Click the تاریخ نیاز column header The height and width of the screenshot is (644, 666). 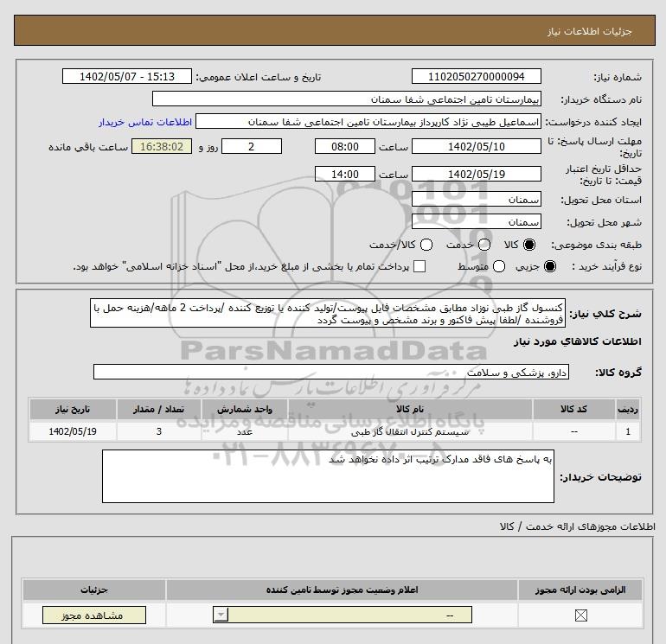coord(73,409)
